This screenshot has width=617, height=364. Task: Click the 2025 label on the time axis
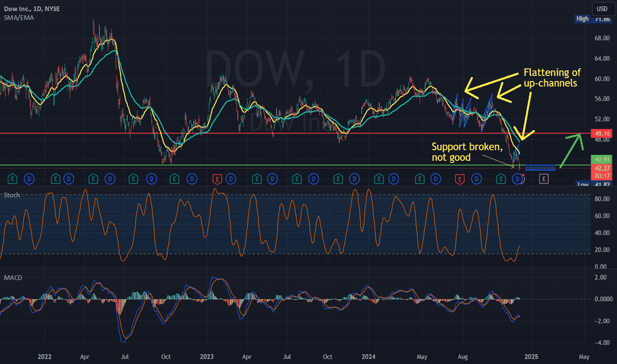(x=531, y=357)
